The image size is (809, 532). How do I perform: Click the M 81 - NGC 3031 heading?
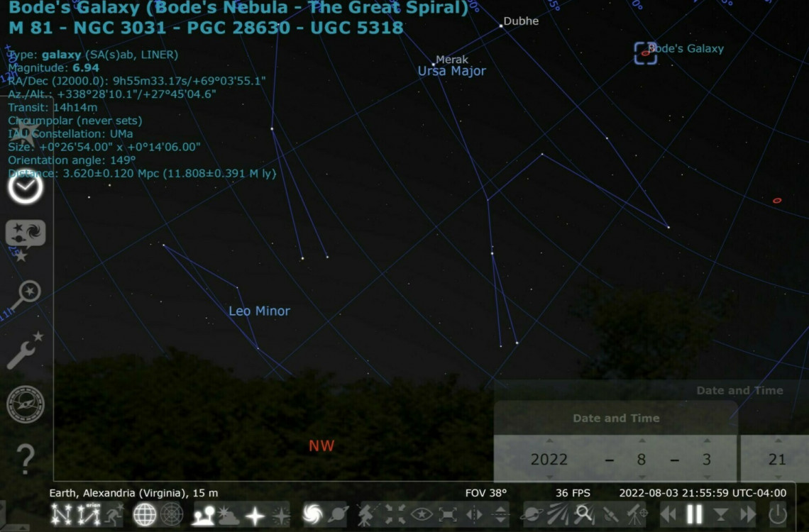(x=206, y=28)
